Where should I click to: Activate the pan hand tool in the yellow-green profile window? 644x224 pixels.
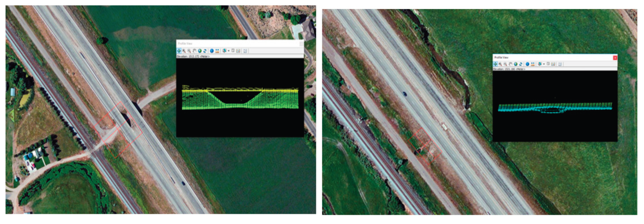(194, 51)
